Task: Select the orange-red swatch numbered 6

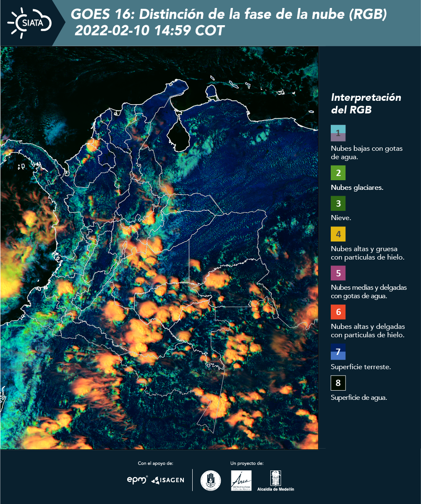Action: coord(338,312)
